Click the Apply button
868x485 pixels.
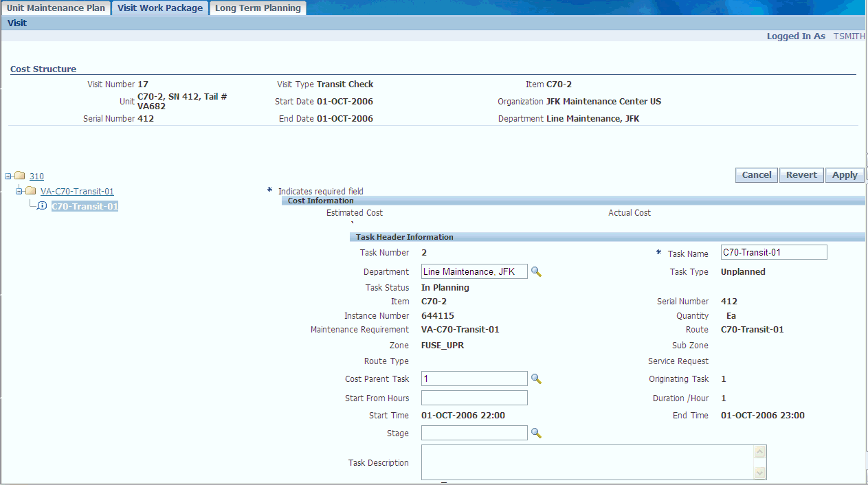click(x=845, y=175)
